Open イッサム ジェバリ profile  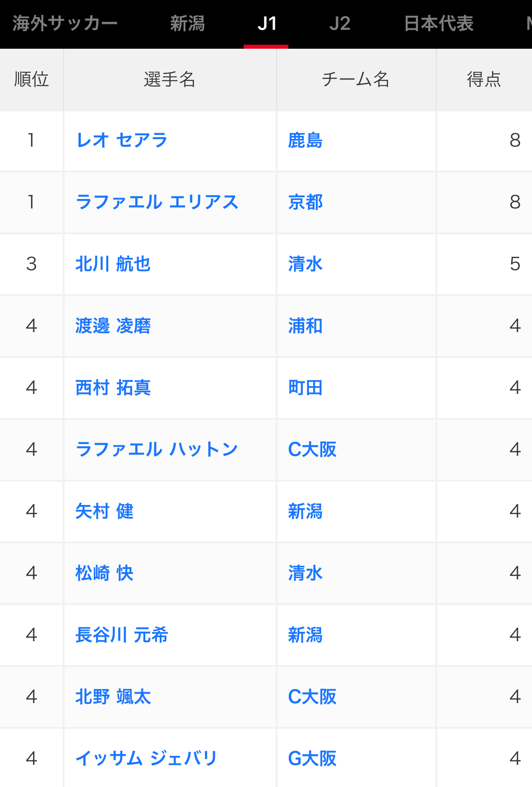(147, 759)
